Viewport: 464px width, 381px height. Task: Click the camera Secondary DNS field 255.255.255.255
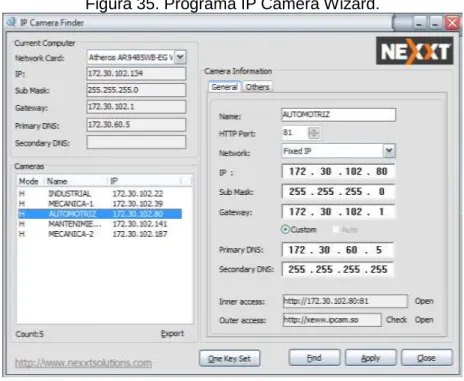pos(337,269)
